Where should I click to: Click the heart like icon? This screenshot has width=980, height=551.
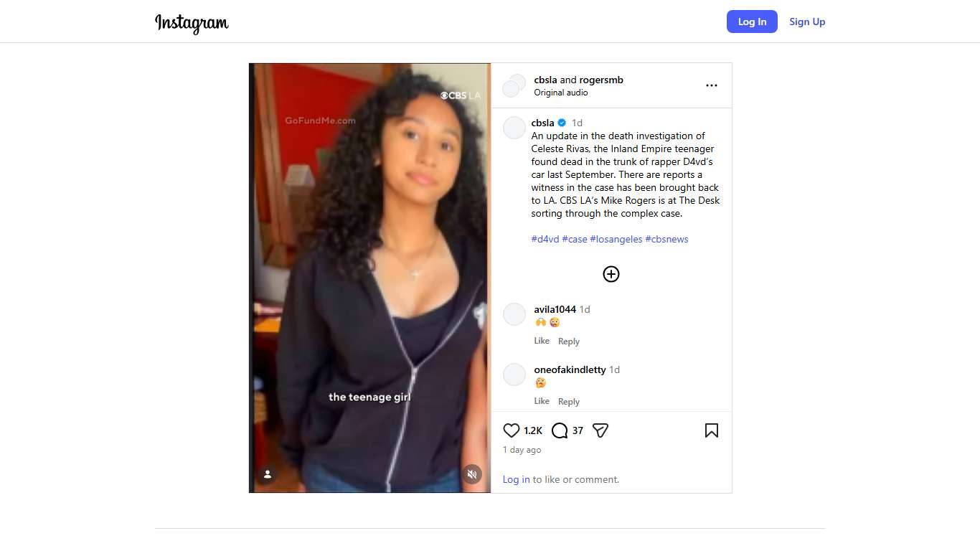[511, 430]
